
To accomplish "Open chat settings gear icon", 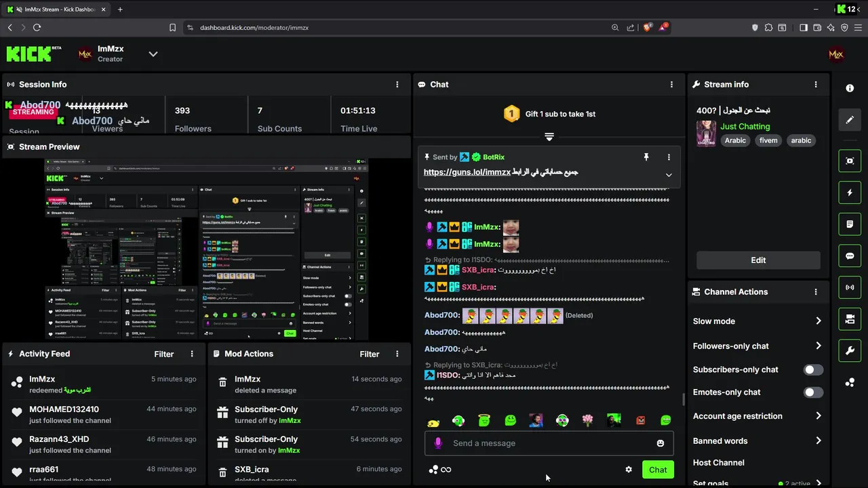I will (x=629, y=470).
